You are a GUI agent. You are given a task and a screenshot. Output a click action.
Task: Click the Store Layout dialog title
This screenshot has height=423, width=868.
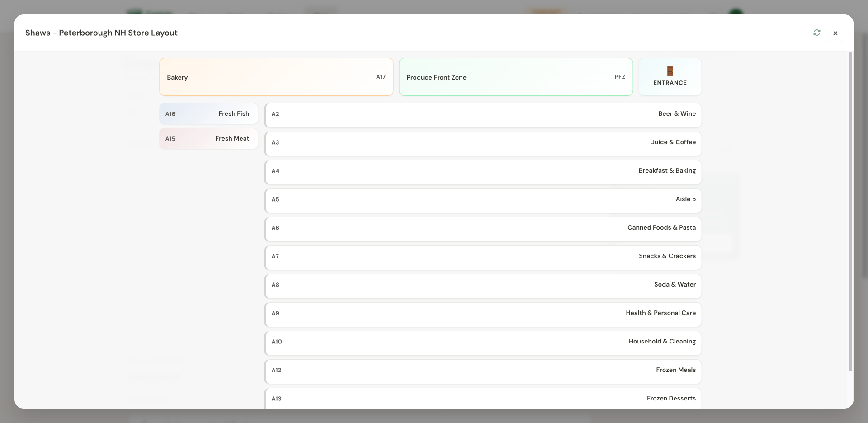tap(101, 33)
